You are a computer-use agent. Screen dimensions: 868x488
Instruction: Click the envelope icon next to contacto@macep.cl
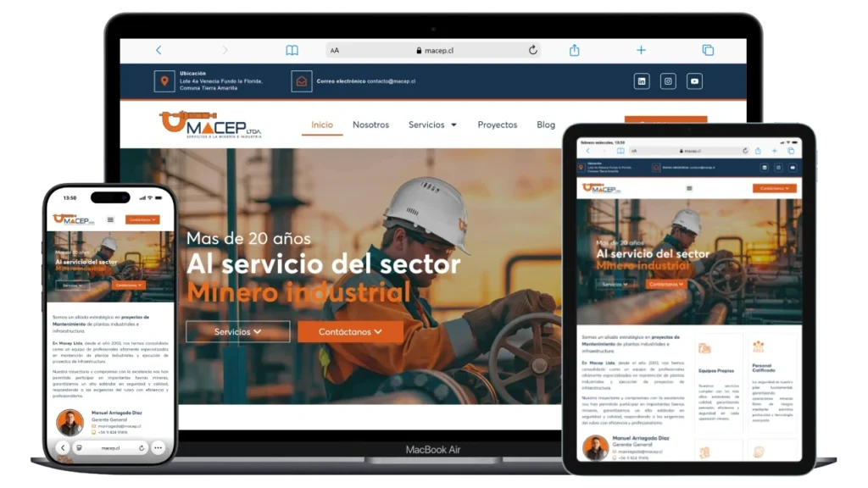click(301, 81)
